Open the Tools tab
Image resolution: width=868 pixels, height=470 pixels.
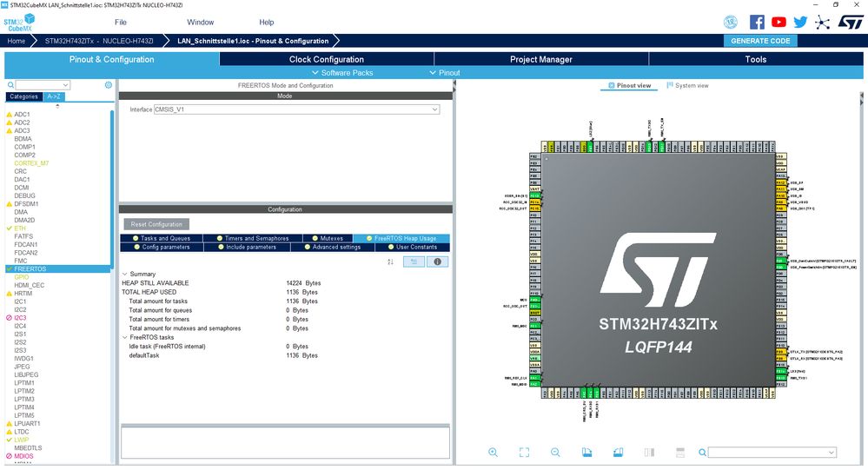click(x=756, y=59)
